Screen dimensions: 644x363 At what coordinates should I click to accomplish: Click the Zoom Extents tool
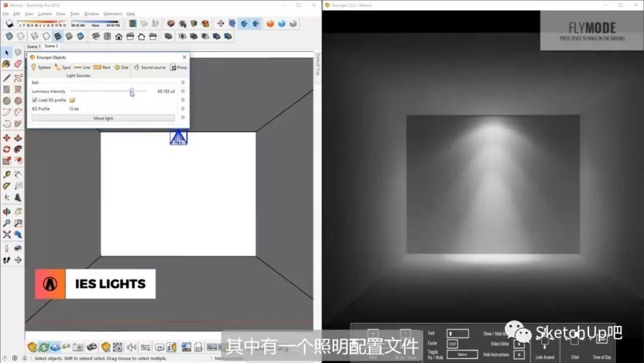pyautogui.click(x=7, y=235)
